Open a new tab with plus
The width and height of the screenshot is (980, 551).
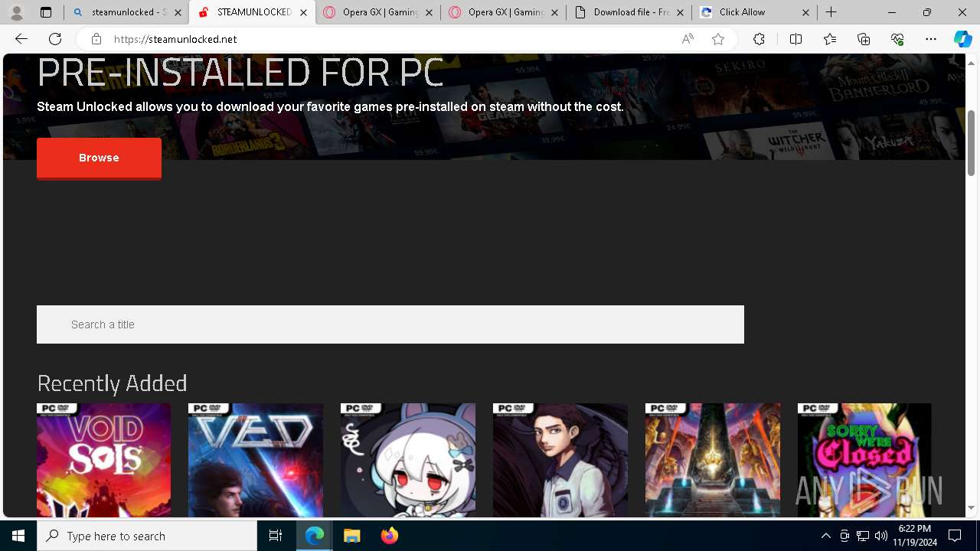pos(831,12)
